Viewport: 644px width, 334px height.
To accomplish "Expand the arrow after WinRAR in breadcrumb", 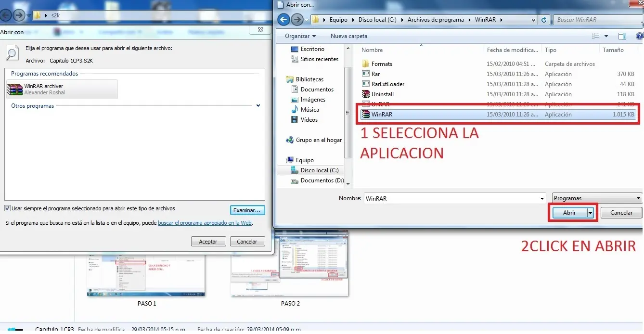I will (x=502, y=20).
